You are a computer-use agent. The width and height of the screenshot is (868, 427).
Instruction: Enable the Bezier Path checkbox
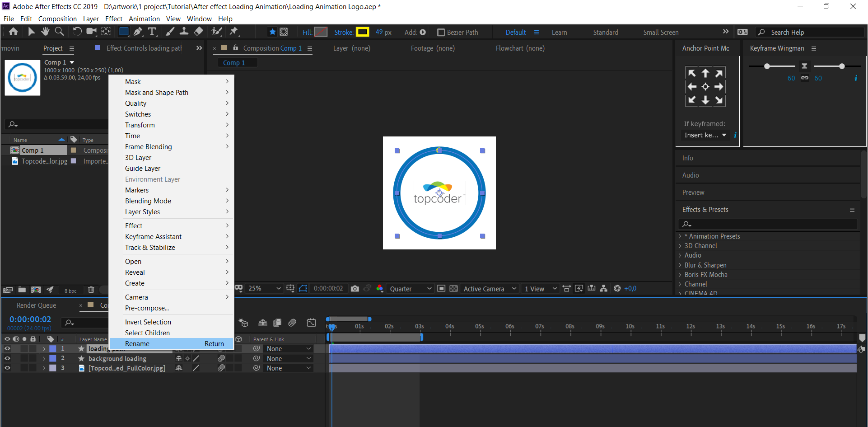[441, 32]
